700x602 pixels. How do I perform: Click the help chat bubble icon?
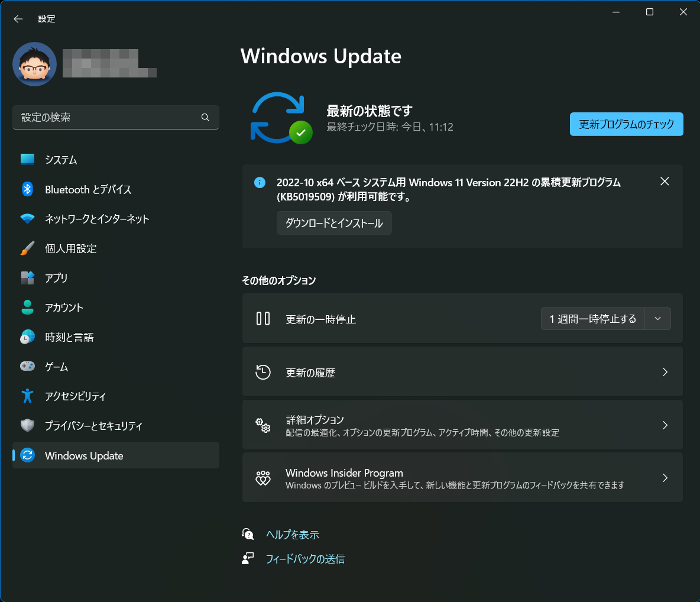248,534
